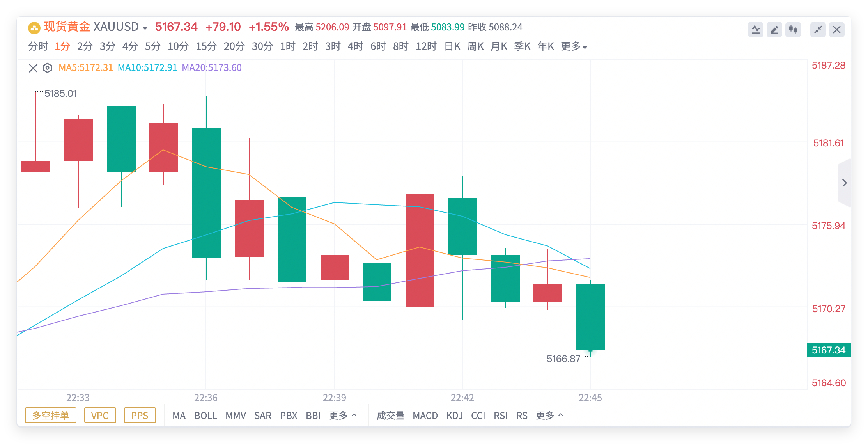Click the candlestick comparison icon
Image resolution: width=868 pixels, height=444 pixels.
pyautogui.click(x=792, y=29)
